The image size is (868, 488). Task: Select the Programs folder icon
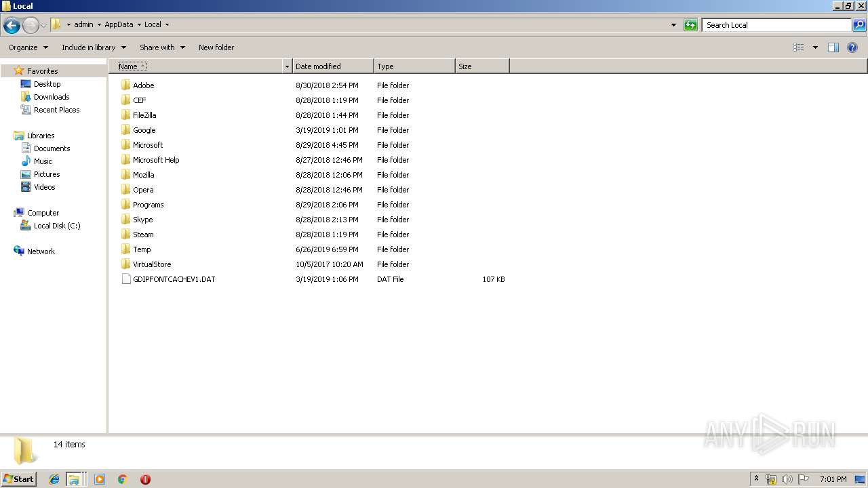[125, 205]
